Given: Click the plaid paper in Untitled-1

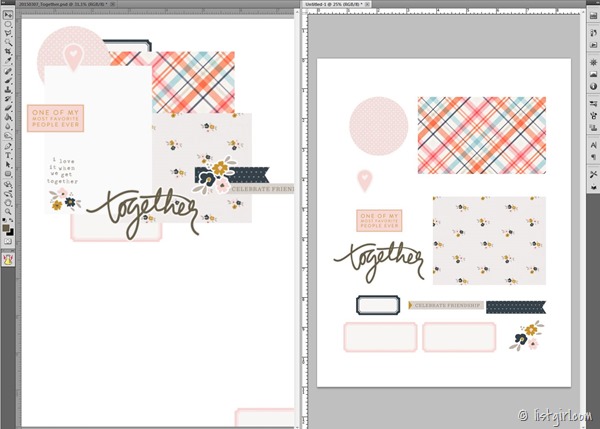Looking at the screenshot, I should click(x=482, y=135).
